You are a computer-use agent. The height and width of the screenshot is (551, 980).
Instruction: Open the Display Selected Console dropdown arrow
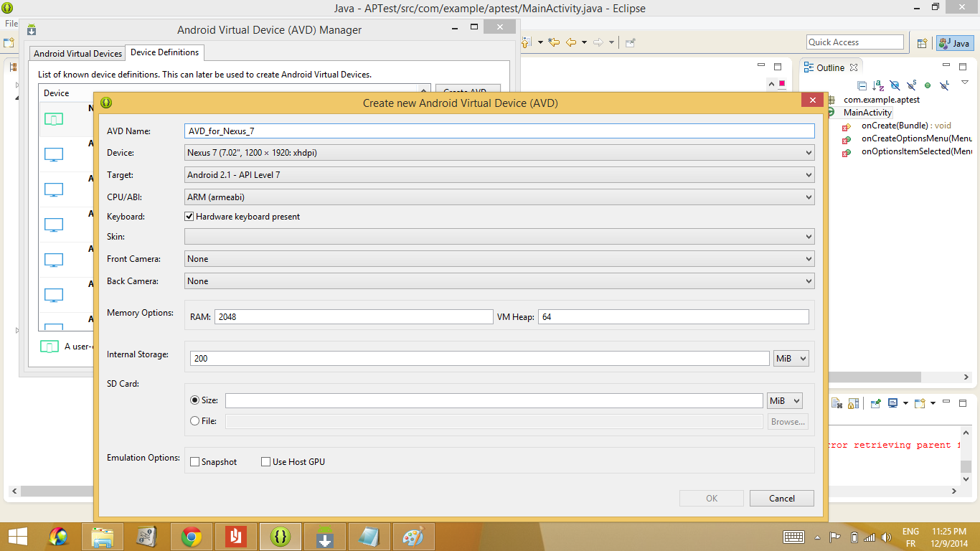(905, 403)
